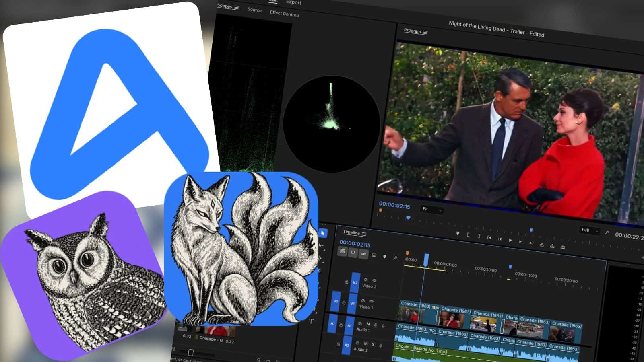Open the Export workspace tab

click(x=293, y=2)
